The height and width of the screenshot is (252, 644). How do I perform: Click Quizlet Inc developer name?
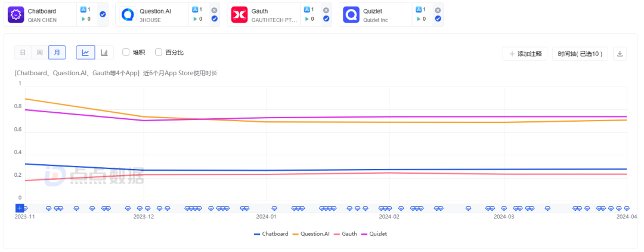coord(376,20)
